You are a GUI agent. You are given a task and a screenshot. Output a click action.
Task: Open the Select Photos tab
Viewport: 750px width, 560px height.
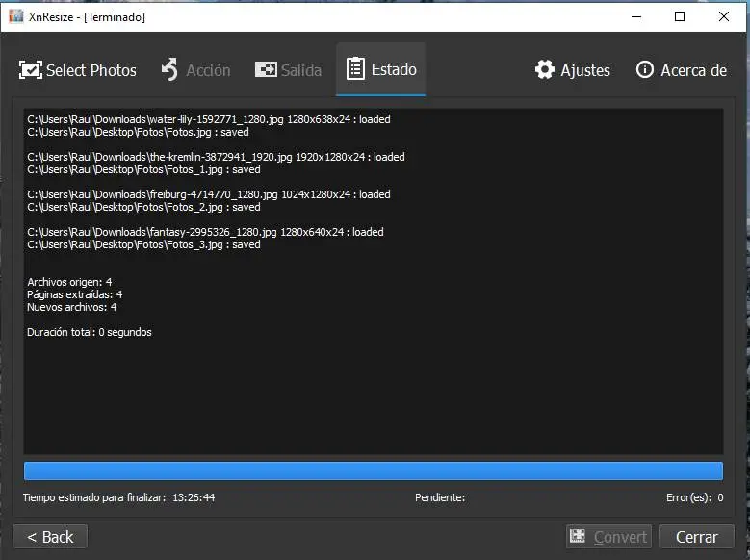tap(77, 70)
